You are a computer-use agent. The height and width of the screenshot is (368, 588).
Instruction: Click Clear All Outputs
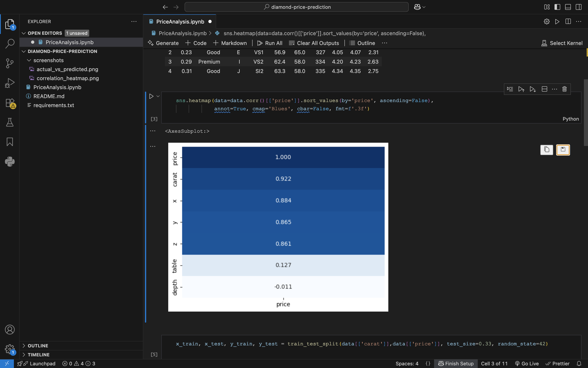(x=314, y=43)
